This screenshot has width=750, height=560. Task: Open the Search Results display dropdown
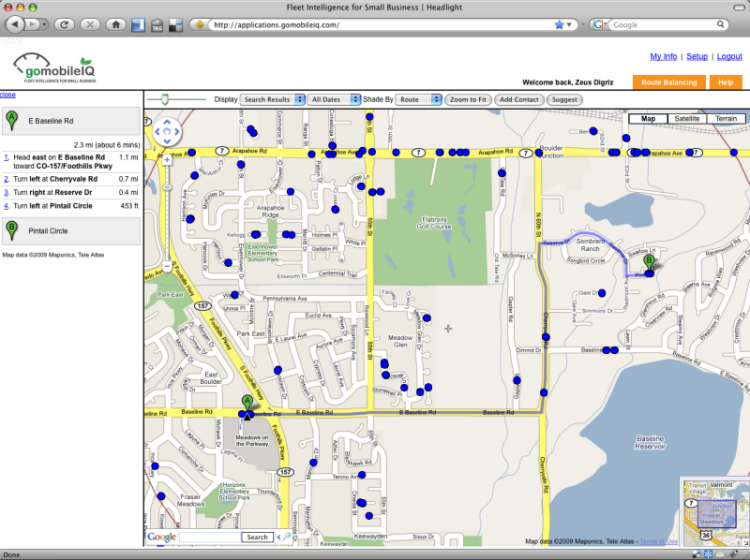pos(271,100)
